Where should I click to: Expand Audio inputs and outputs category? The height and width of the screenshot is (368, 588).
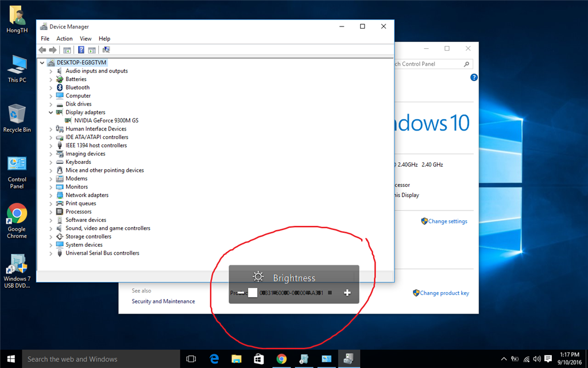point(51,71)
